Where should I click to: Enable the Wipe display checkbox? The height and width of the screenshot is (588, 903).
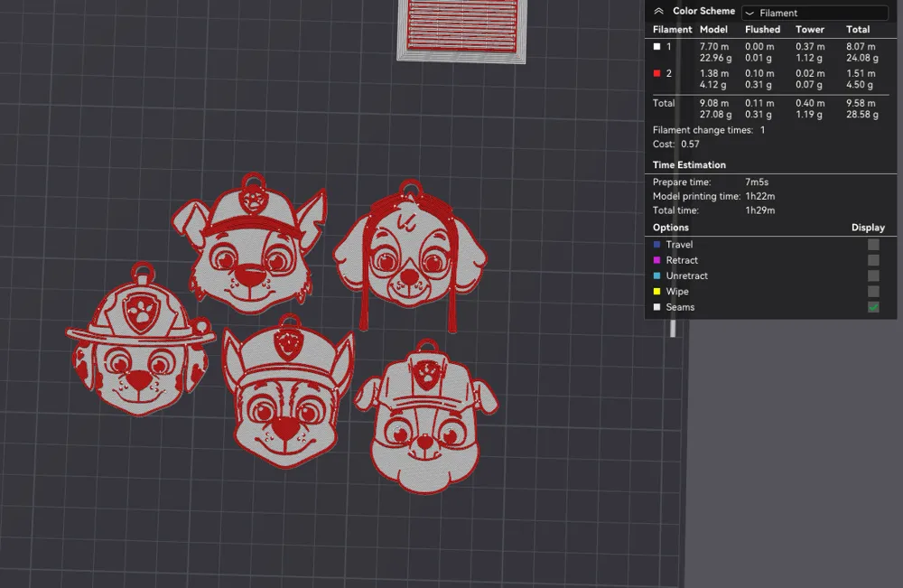coord(873,292)
